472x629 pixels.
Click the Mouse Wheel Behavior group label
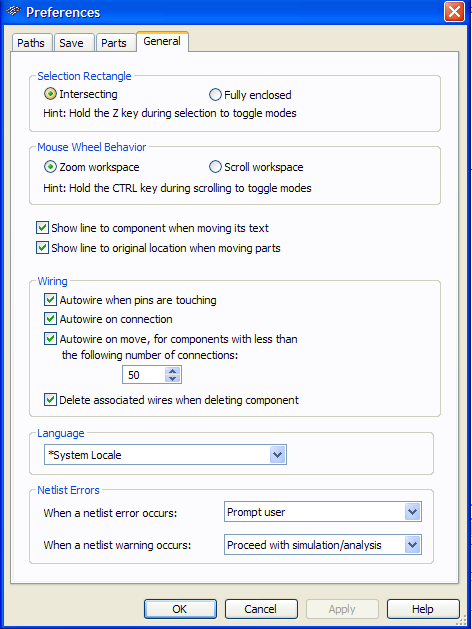coord(91,147)
